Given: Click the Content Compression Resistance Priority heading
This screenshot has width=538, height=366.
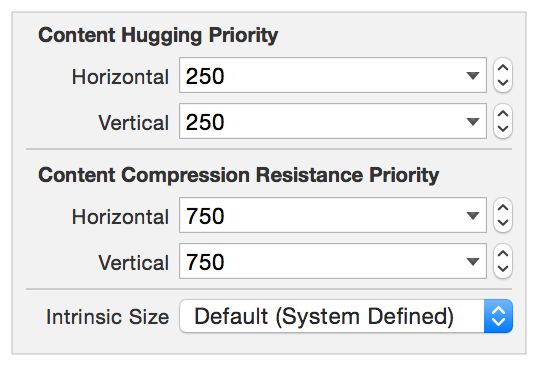Looking at the screenshot, I should (238, 175).
